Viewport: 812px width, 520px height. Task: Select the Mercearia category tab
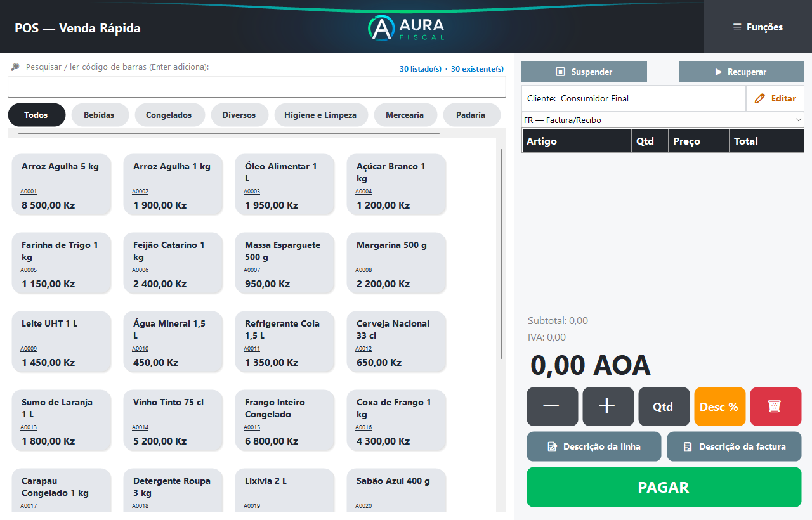tap(405, 115)
